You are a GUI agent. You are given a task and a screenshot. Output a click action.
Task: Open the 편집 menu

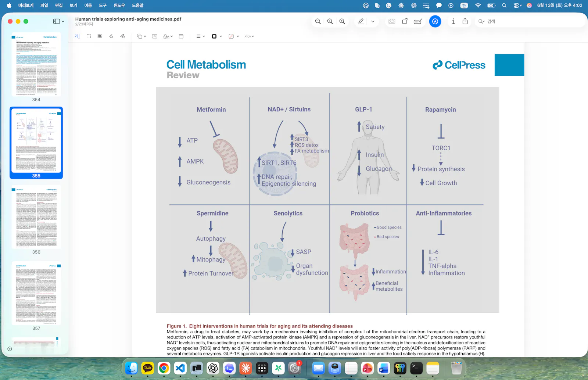[x=59, y=6]
